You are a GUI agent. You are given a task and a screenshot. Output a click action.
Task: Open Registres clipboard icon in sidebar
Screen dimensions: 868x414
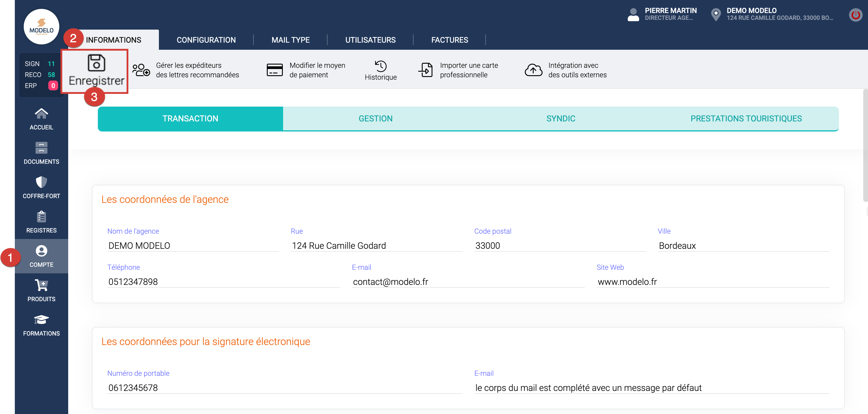coord(41,217)
